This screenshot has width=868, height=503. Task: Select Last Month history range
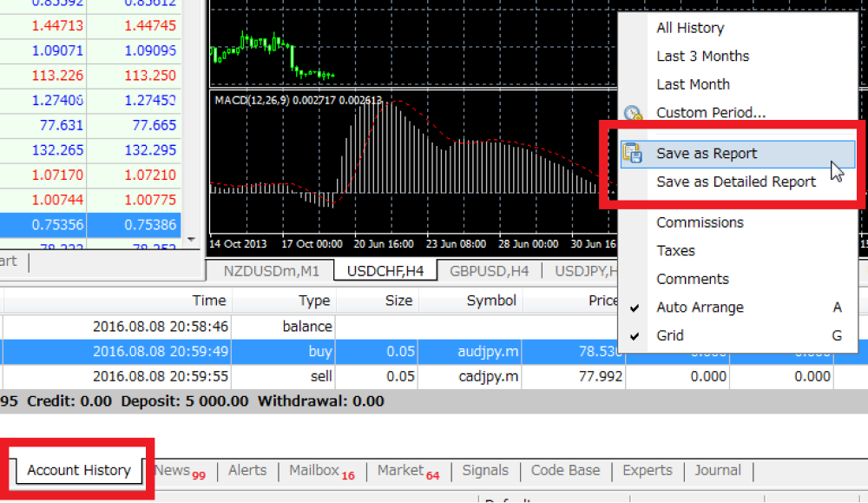coord(691,83)
